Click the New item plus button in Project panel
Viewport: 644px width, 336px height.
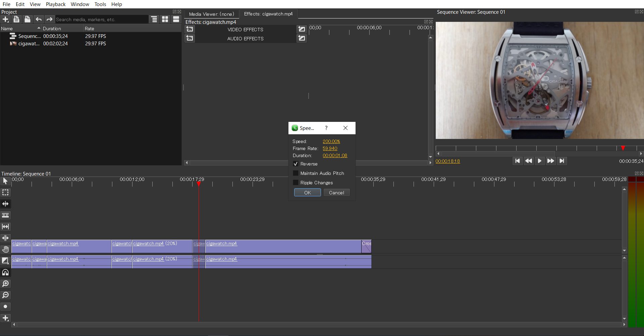6,19
